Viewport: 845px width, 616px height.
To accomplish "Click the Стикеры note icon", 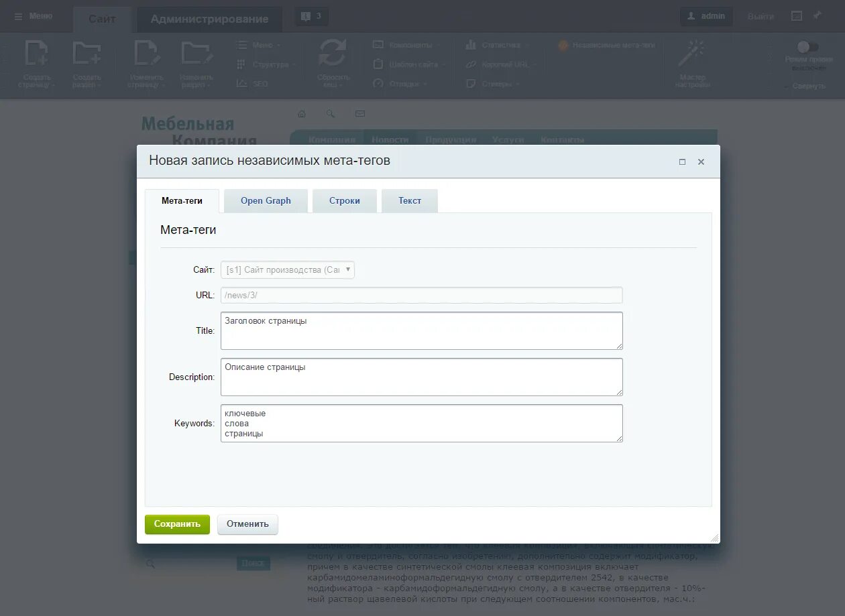I will (470, 84).
